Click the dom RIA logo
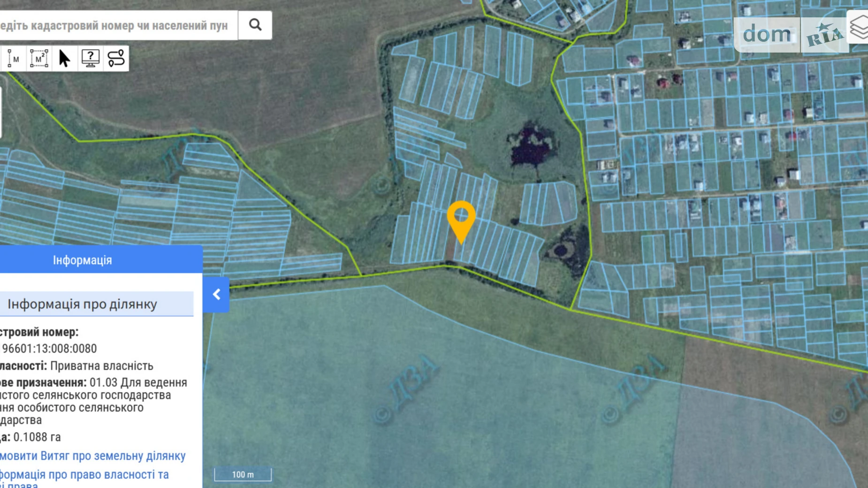Viewport: 868px width, 488px height. click(x=791, y=35)
